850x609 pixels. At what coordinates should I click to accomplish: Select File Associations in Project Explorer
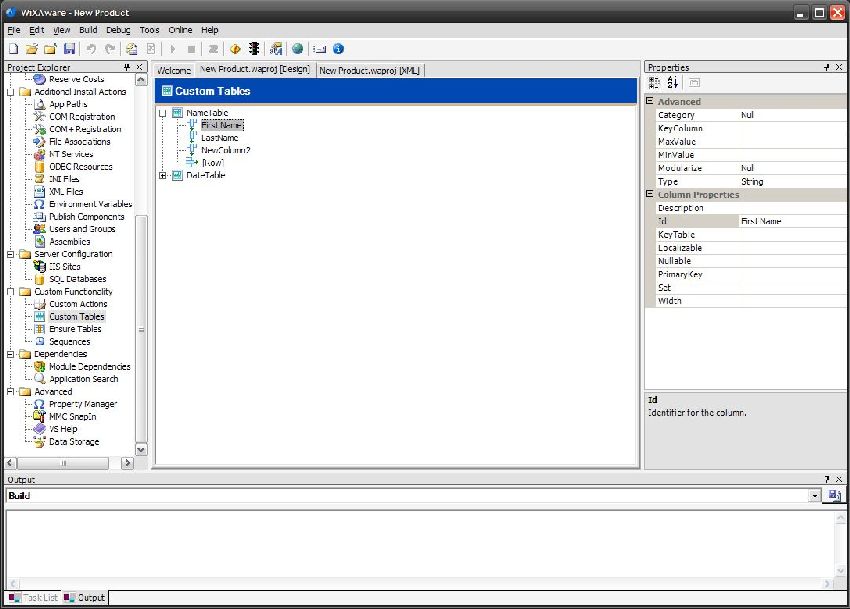[79, 142]
